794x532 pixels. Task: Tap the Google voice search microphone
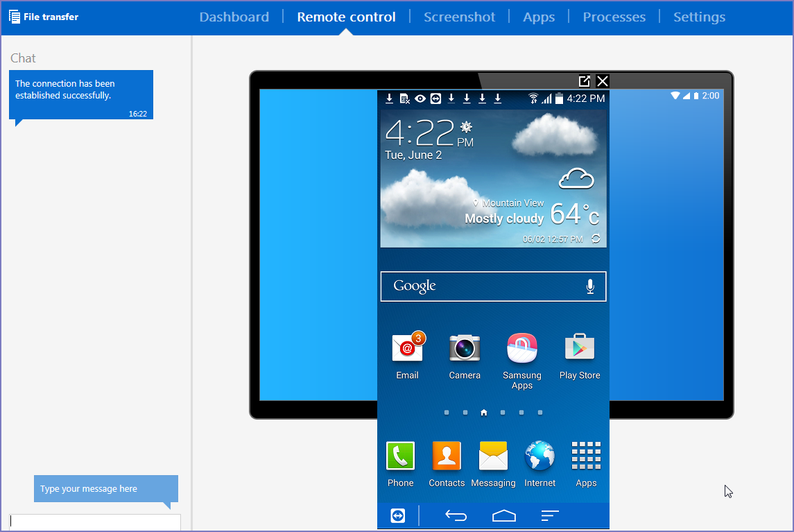click(x=590, y=286)
